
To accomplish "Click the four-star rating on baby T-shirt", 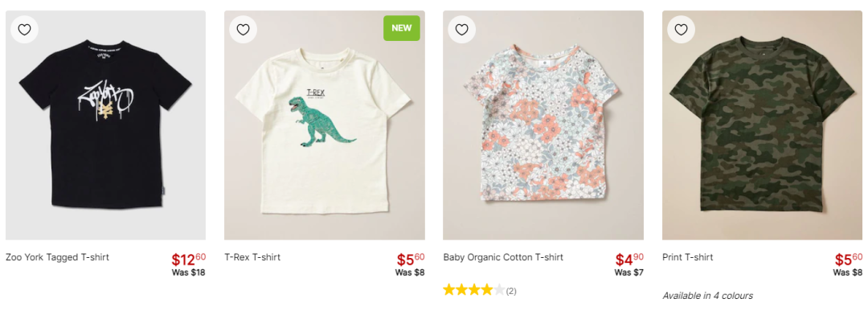I will pos(474,290).
